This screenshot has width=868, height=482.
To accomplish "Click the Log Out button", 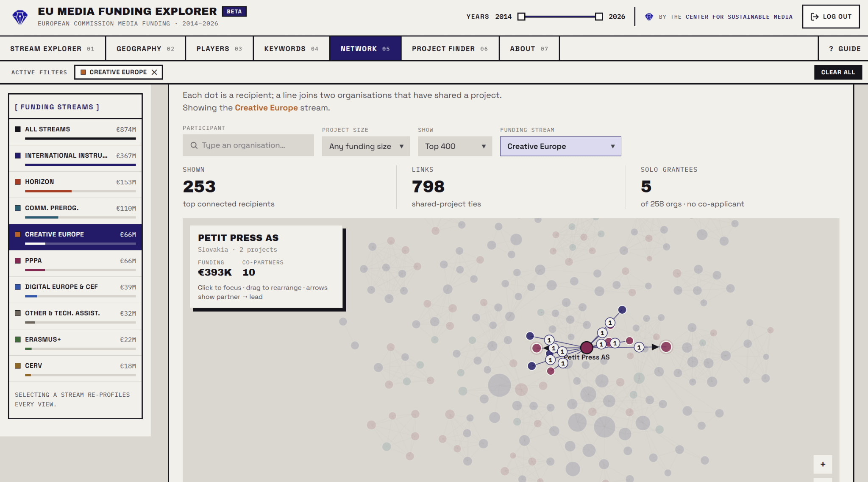I will coord(831,17).
